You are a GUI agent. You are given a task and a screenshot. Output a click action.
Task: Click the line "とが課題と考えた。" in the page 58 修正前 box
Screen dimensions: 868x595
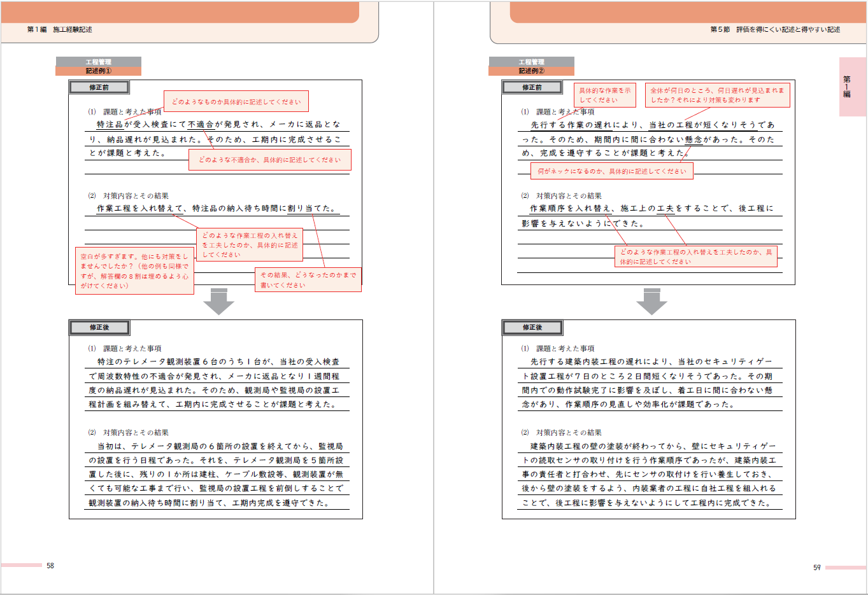coord(127,153)
